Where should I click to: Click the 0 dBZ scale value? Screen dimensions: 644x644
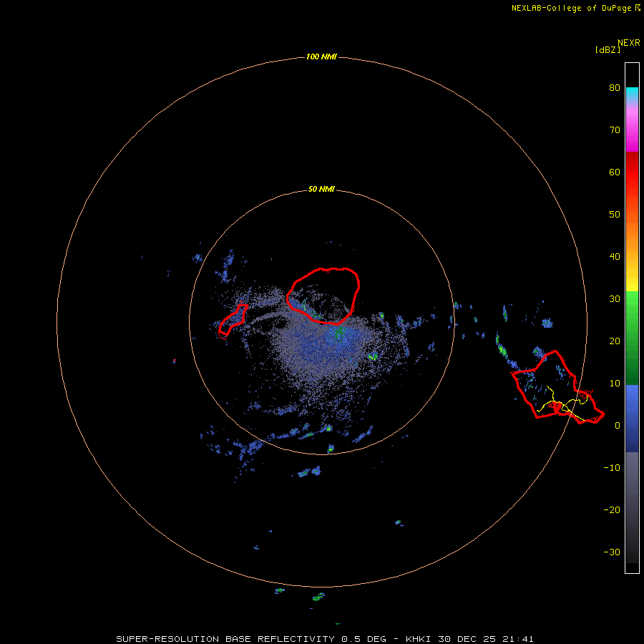click(x=618, y=426)
